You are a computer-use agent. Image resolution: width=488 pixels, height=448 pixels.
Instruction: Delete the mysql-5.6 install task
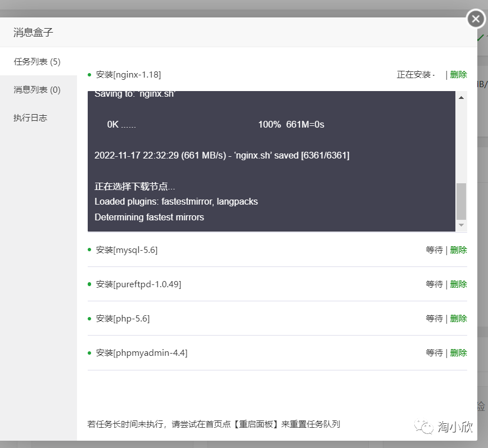[458, 250]
